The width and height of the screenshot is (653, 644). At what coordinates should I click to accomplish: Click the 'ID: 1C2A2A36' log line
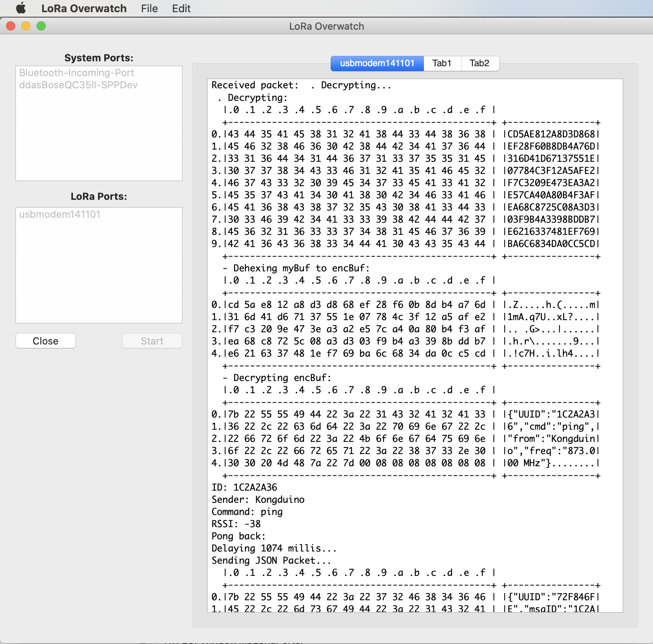(x=244, y=487)
